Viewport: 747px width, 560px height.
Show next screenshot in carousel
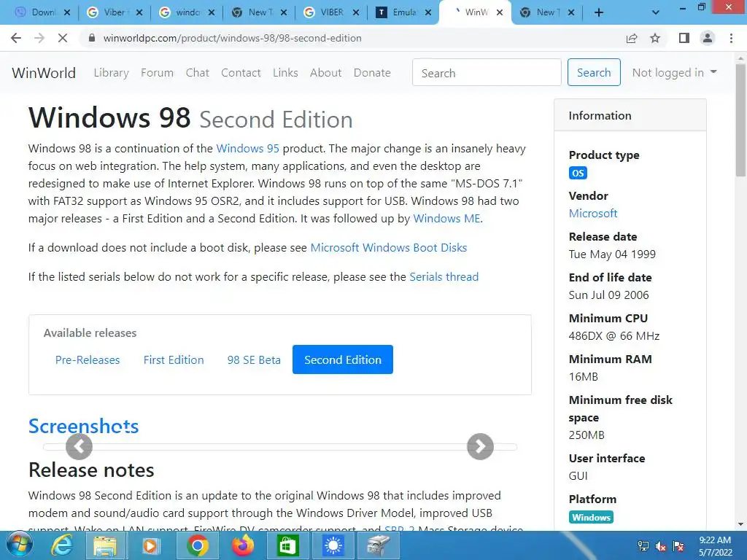point(480,447)
